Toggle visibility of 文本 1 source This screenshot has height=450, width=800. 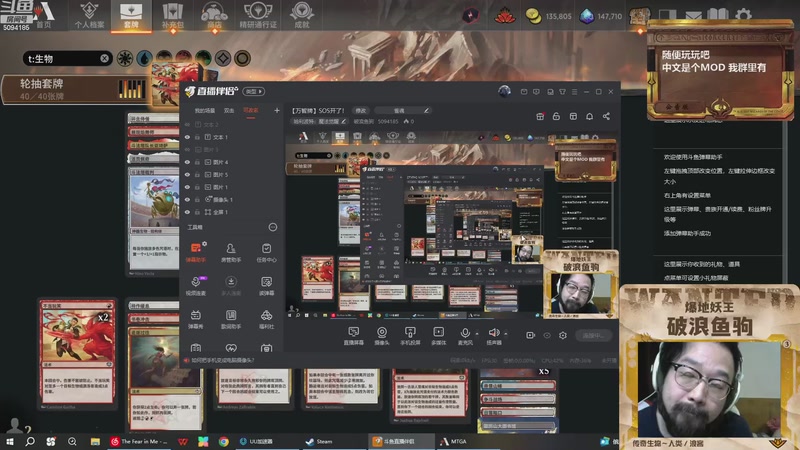click(x=187, y=137)
